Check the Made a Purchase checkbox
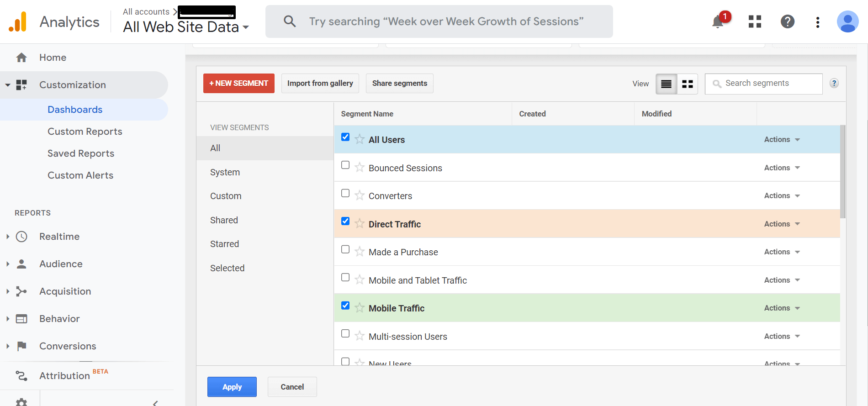Viewport: 868px width, 406px height. click(345, 249)
